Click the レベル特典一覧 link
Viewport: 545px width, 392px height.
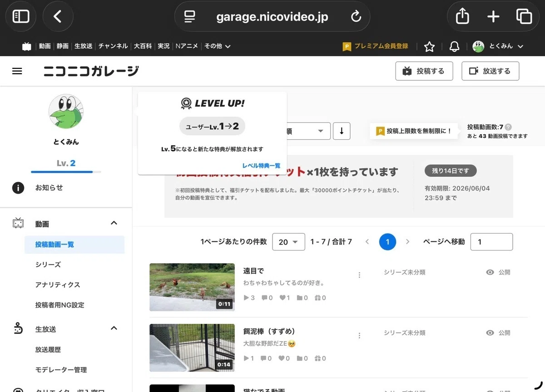coord(261,166)
